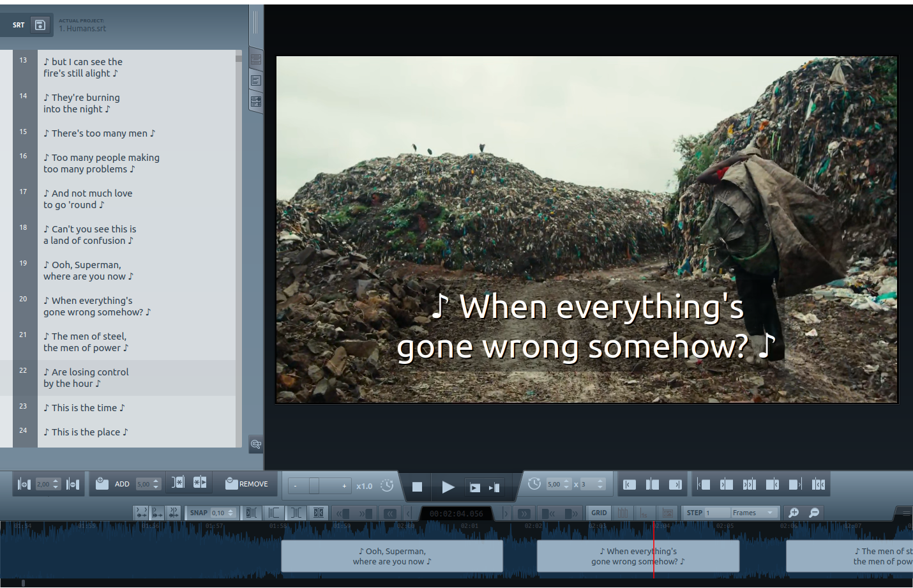Screen dimensions: 913x588
Task: Click the first waveform shift icon left of SNAP
Action: (x=141, y=513)
